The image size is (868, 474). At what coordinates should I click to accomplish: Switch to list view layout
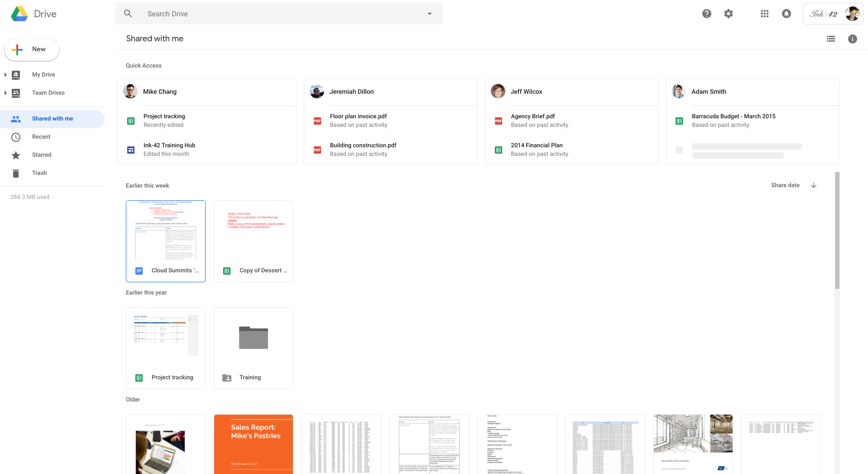pos(831,39)
